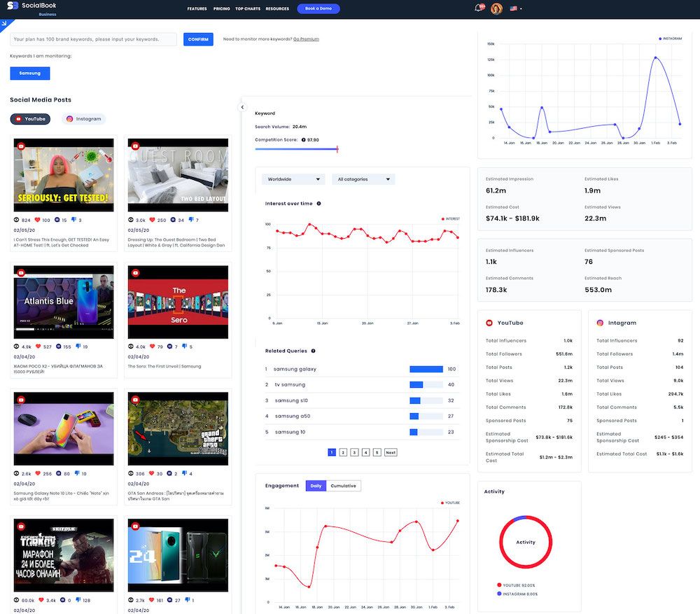Open the PRICING menu item
The width and height of the screenshot is (700, 614).
(221, 8)
